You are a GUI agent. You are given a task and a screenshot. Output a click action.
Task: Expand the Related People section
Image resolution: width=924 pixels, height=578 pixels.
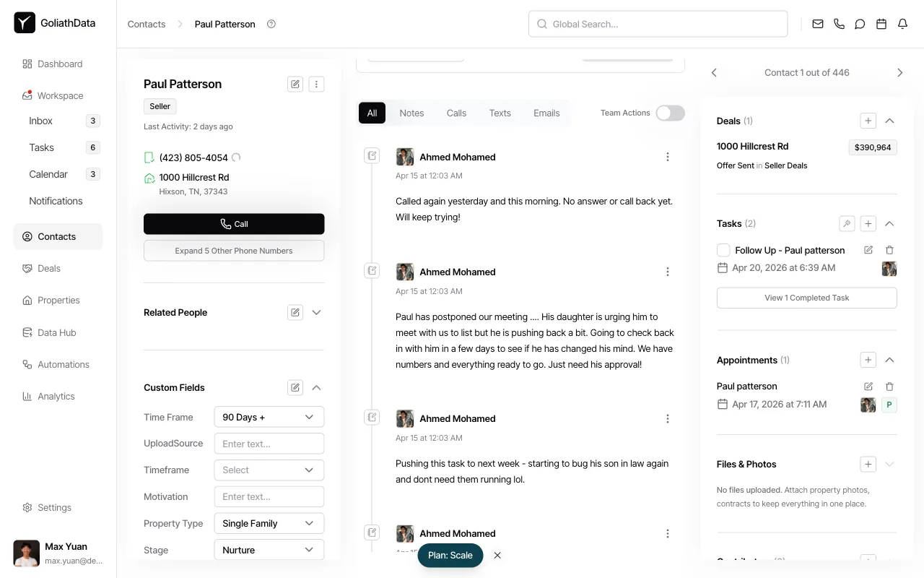pos(316,312)
